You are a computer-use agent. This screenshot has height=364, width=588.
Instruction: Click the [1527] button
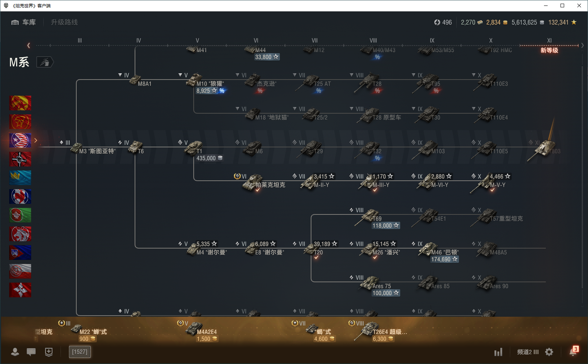80,352
